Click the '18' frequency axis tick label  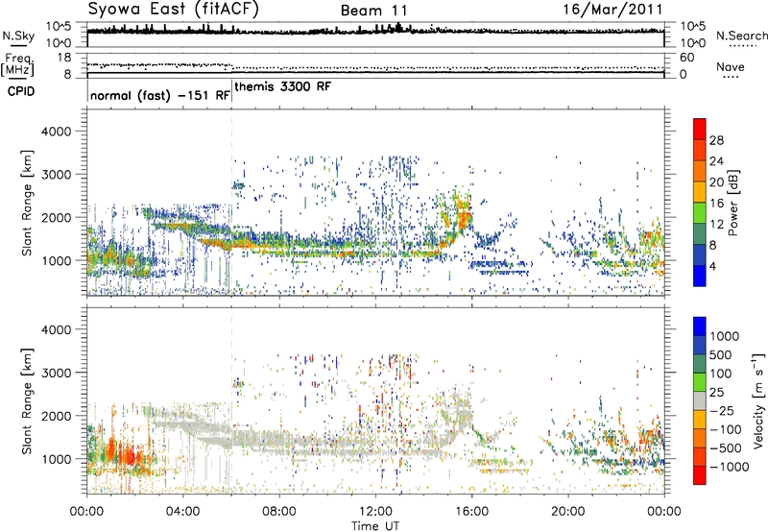point(64,58)
